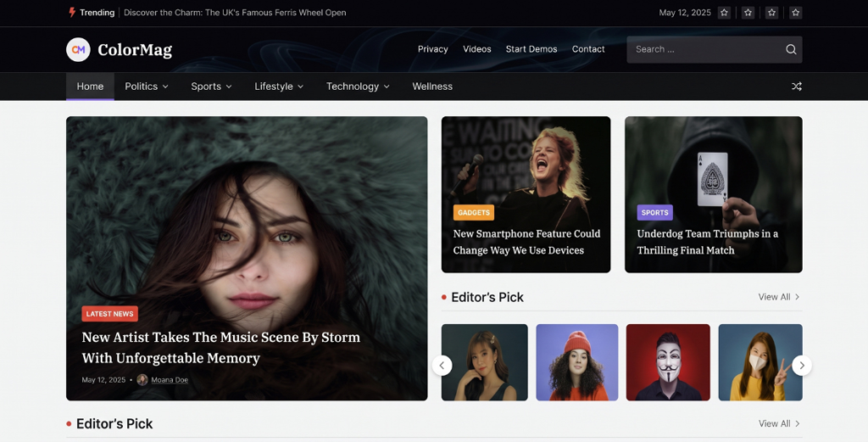The height and width of the screenshot is (442, 868).
Task: Expand the Sports menu chevron
Action: (x=229, y=87)
